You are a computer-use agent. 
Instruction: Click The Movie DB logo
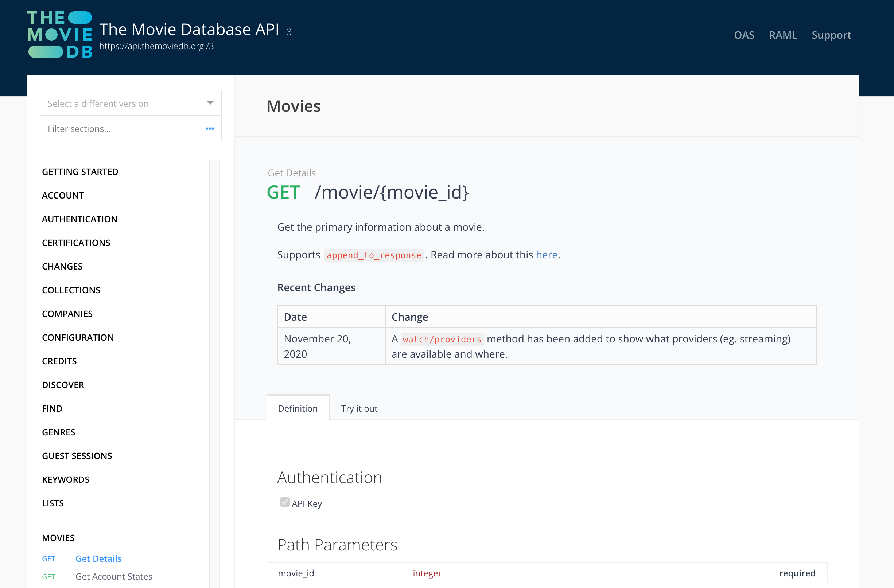pos(60,35)
